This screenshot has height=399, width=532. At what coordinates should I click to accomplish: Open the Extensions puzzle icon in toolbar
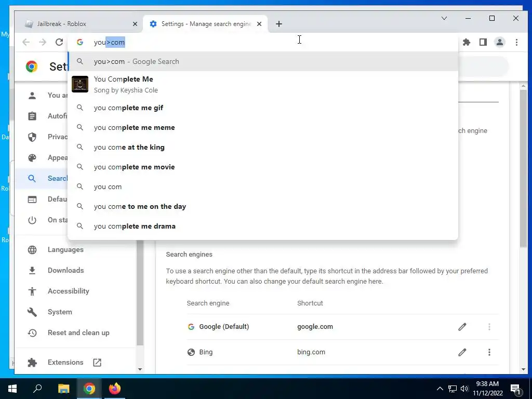[467, 42]
